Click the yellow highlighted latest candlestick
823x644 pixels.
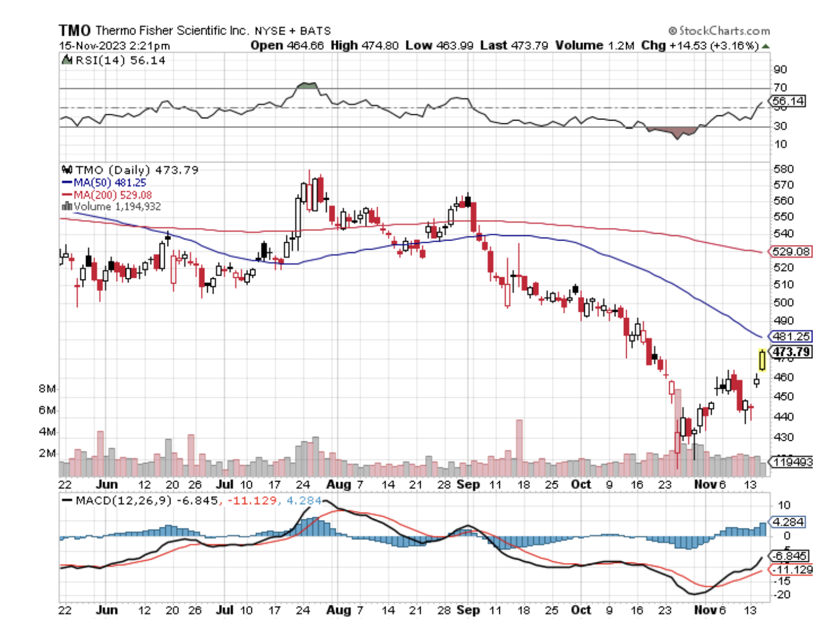tap(762, 360)
